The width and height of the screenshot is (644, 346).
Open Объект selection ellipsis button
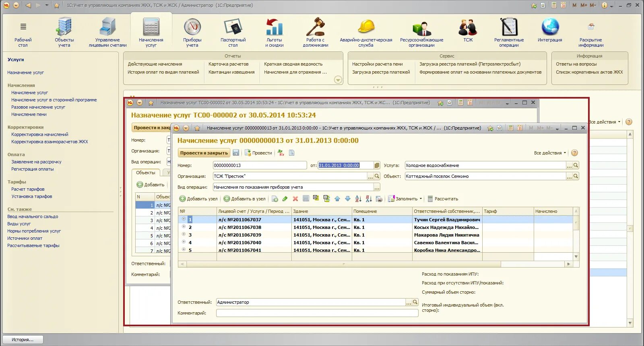[569, 176]
